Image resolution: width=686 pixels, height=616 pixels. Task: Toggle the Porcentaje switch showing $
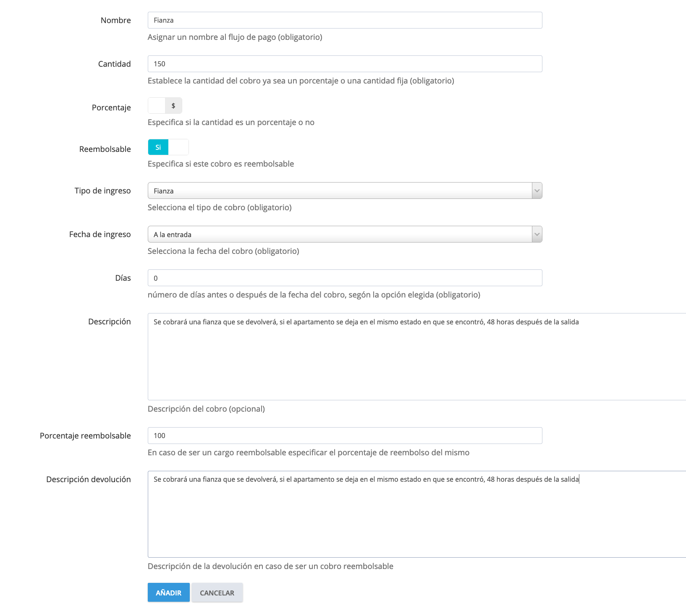point(165,106)
